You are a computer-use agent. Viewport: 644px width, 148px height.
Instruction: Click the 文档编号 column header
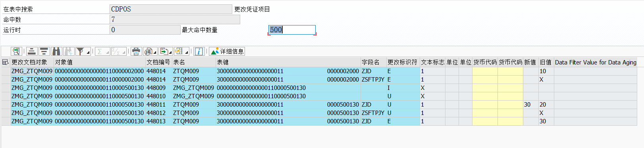[x=158, y=62]
